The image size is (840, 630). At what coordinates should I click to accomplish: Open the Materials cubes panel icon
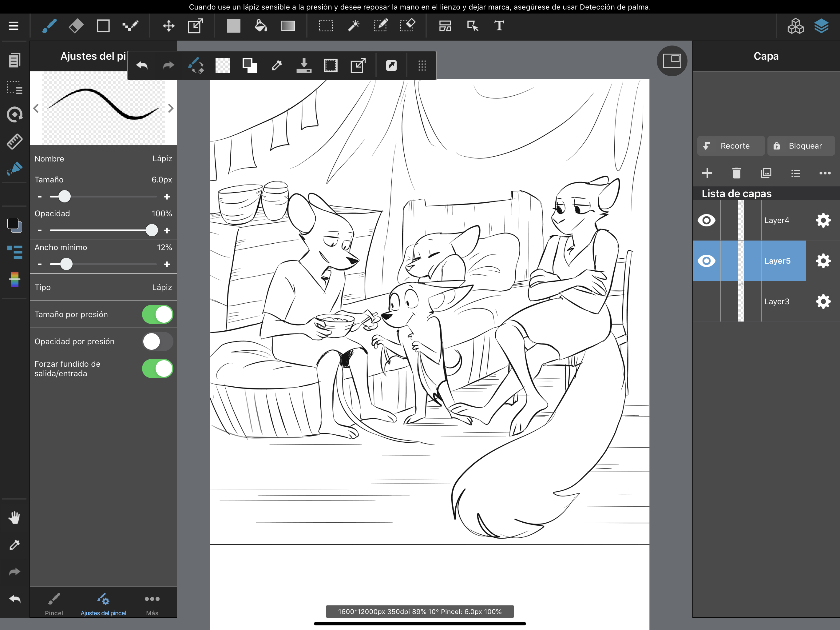(795, 26)
